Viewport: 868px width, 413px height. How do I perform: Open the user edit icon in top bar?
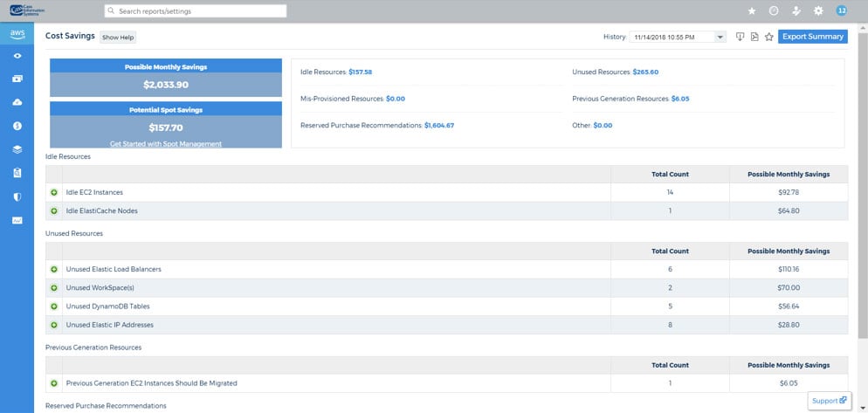796,10
